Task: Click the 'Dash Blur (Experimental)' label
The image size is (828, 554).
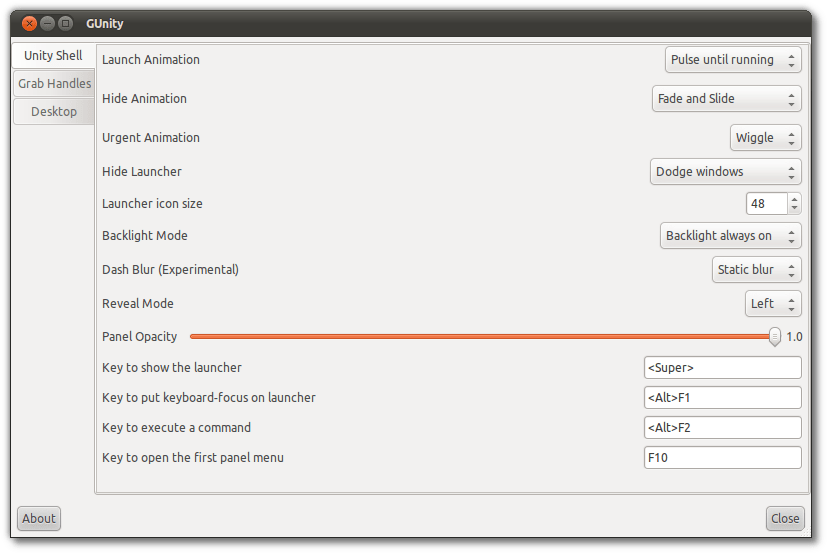Action: (x=170, y=270)
